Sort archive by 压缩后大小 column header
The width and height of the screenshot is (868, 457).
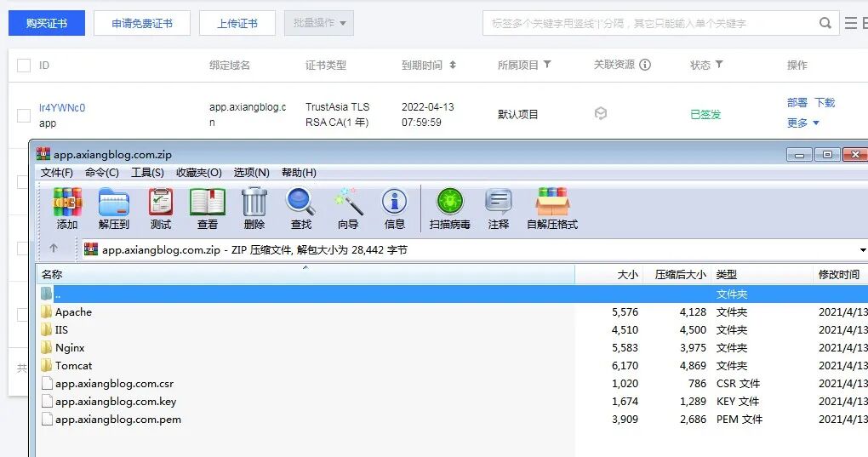point(677,274)
